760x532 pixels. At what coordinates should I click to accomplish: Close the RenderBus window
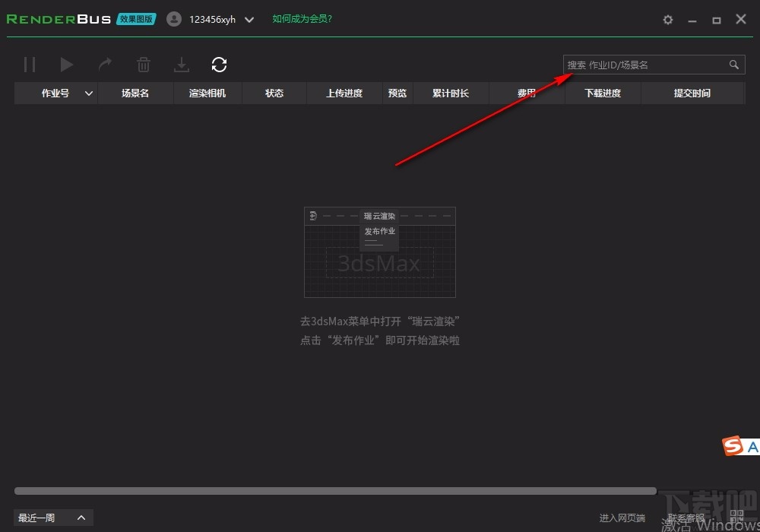pos(740,19)
